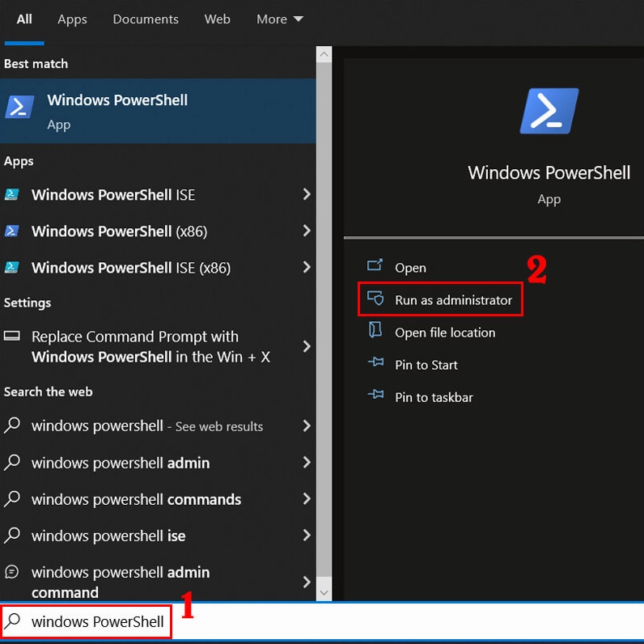Click the 'Windows PowerShell' title in preview pane

tap(549, 172)
